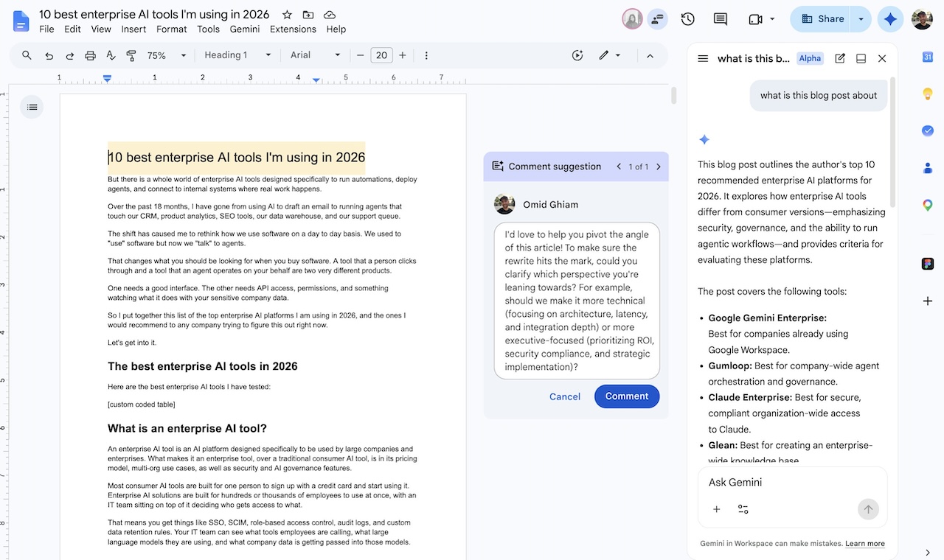Open the Gemini menu
The width and height of the screenshot is (944, 560).
pos(244,29)
